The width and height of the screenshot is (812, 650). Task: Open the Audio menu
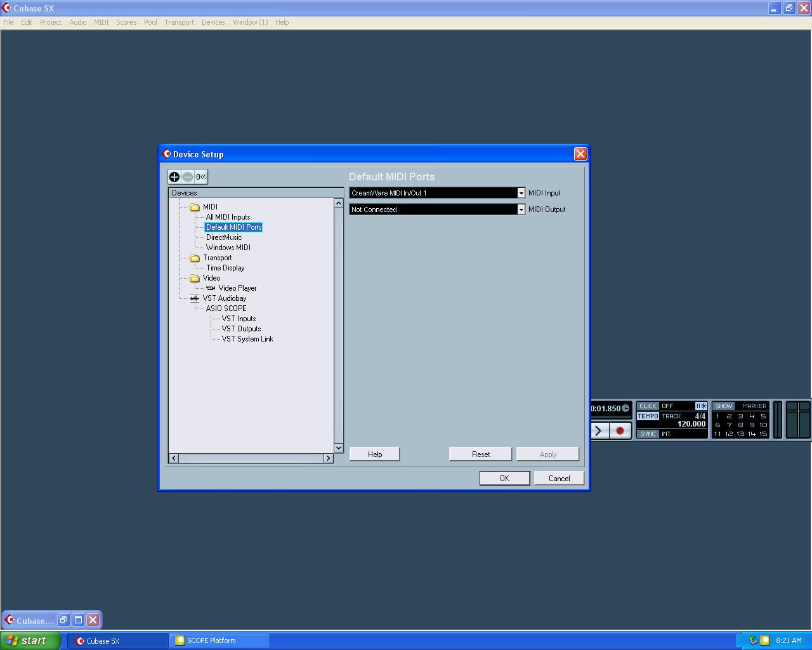point(78,22)
